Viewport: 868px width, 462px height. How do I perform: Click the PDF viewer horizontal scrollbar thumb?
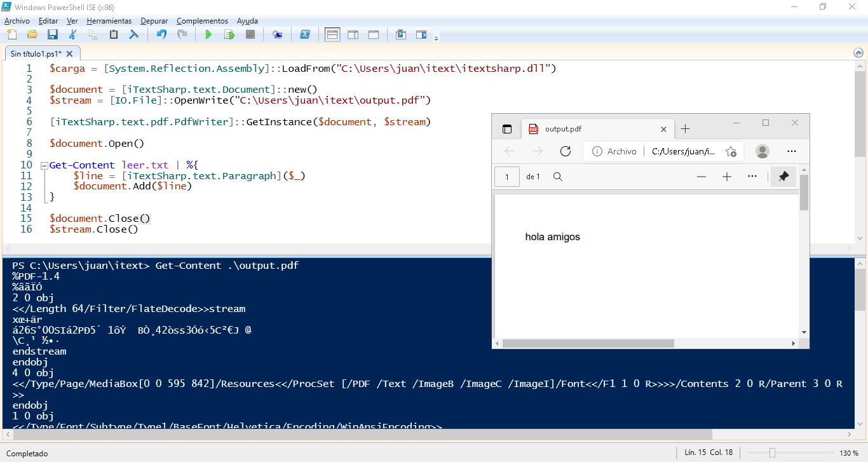(x=588, y=343)
